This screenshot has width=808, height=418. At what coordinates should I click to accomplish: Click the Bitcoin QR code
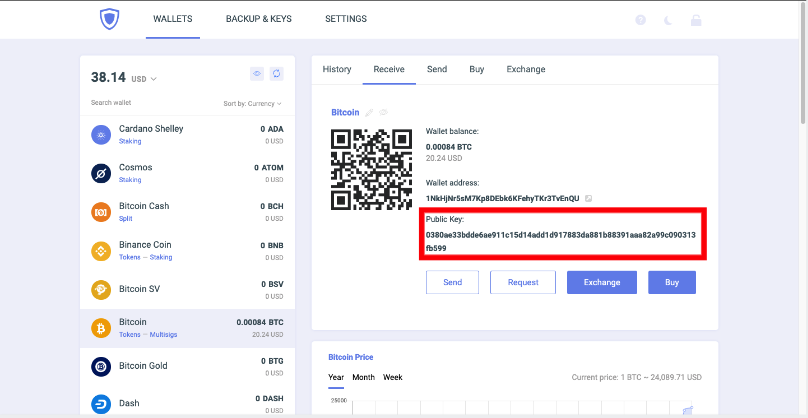click(372, 170)
